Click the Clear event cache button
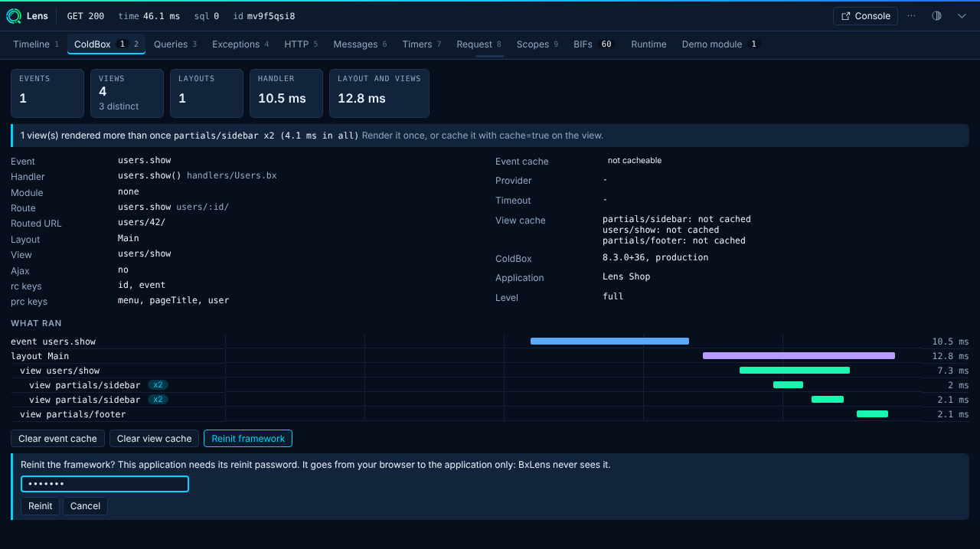The height and width of the screenshot is (549, 980). (x=57, y=439)
